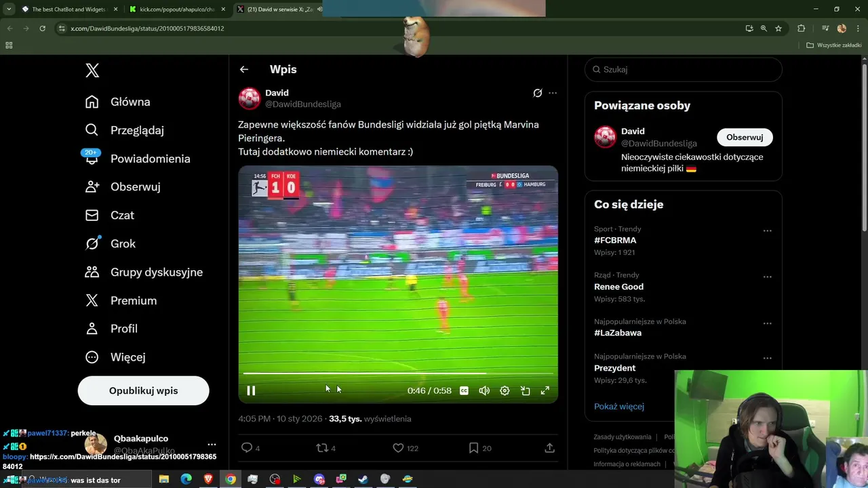Screen dimensions: 868x488
Task: Open the Qbaakapulco account switcher menu
Action: (212, 445)
